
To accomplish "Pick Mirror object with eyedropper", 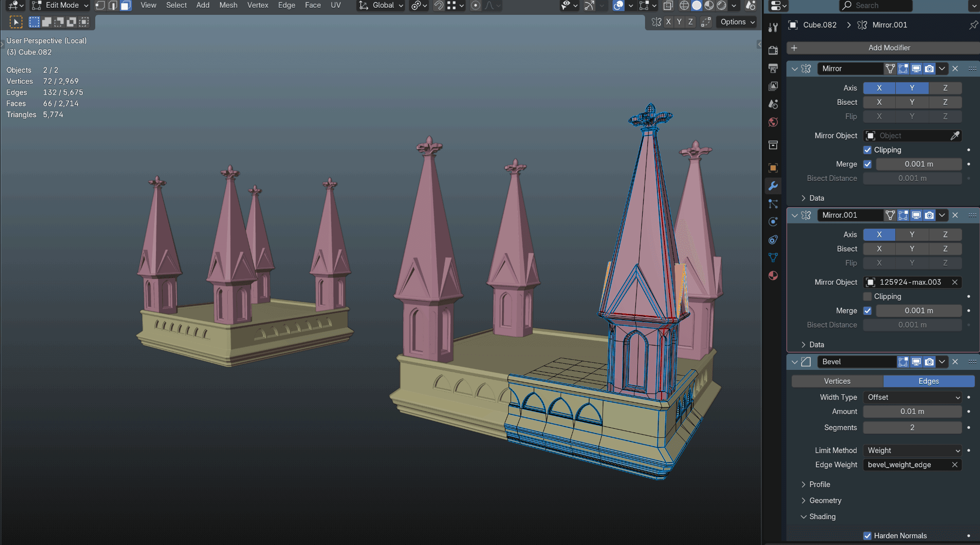I will [955, 136].
